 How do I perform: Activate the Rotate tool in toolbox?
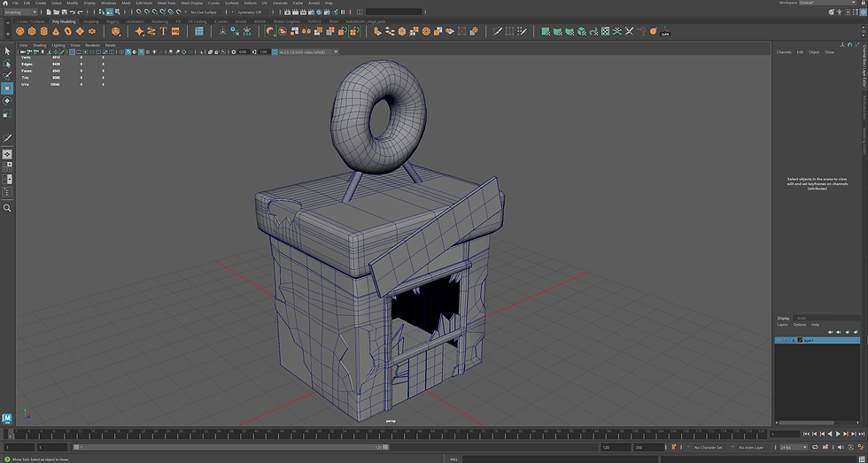7,101
